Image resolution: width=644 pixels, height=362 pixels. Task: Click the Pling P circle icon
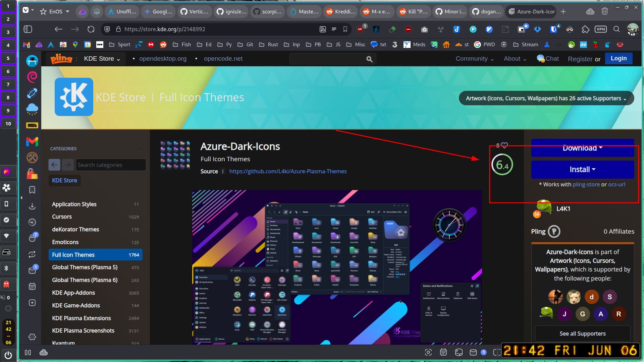[x=554, y=231]
